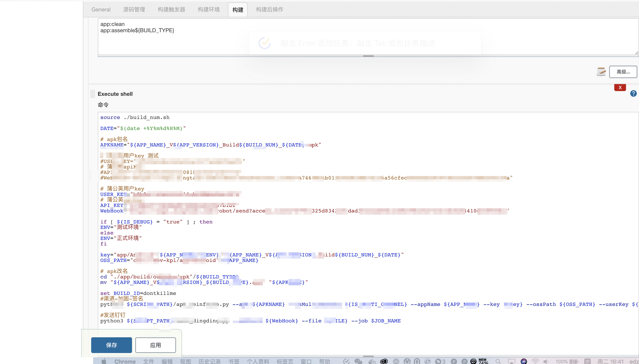639x364 pixels.
Task: Open the 标签页 menu
Action: tap(285, 361)
